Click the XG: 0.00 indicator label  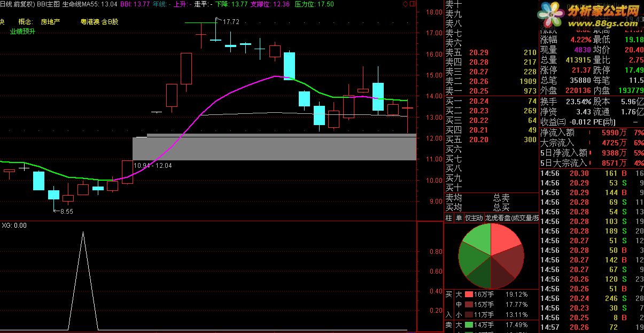point(14,226)
